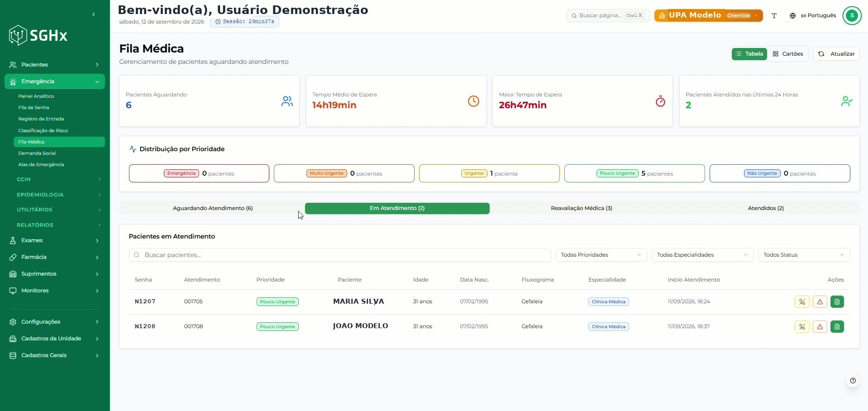Open Demanda Social in sidebar
The width and height of the screenshot is (868, 411).
59,153
